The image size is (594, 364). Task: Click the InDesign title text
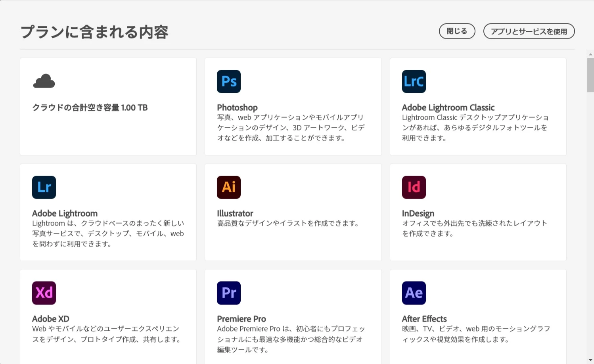point(418,213)
